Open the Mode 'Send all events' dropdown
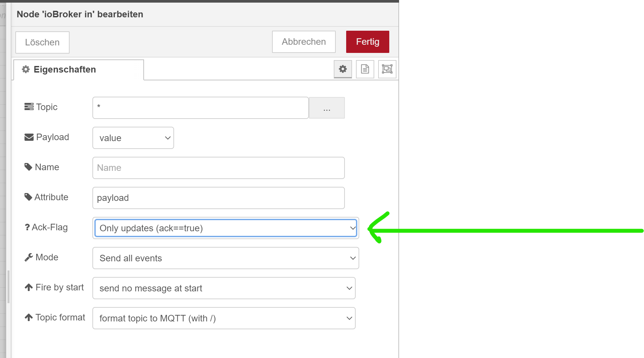This screenshot has height=358, width=644. [225, 258]
